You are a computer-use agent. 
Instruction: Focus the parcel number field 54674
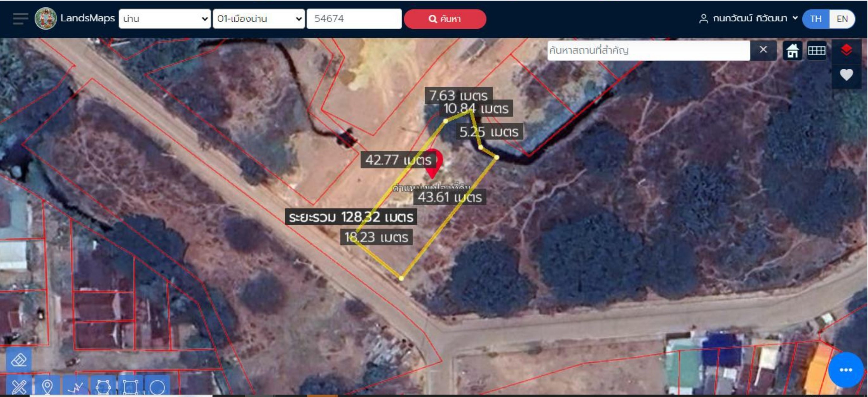tap(354, 19)
